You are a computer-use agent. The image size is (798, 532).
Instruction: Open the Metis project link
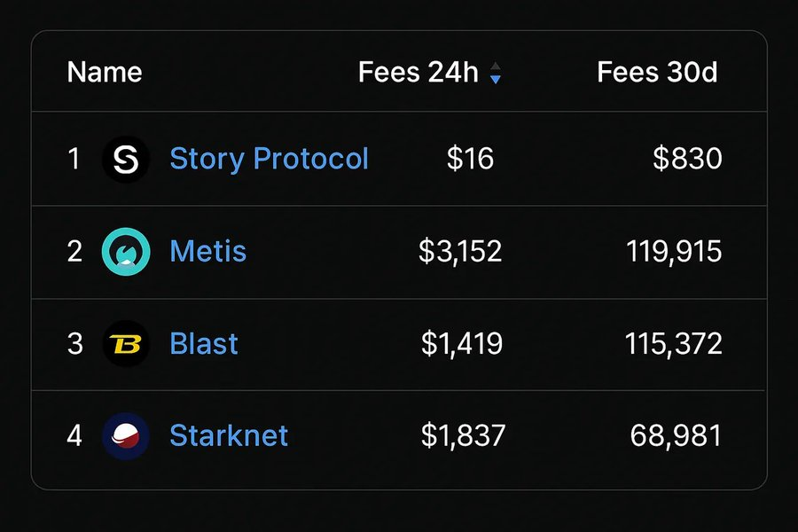pyautogui.click(x=208, y=252)
